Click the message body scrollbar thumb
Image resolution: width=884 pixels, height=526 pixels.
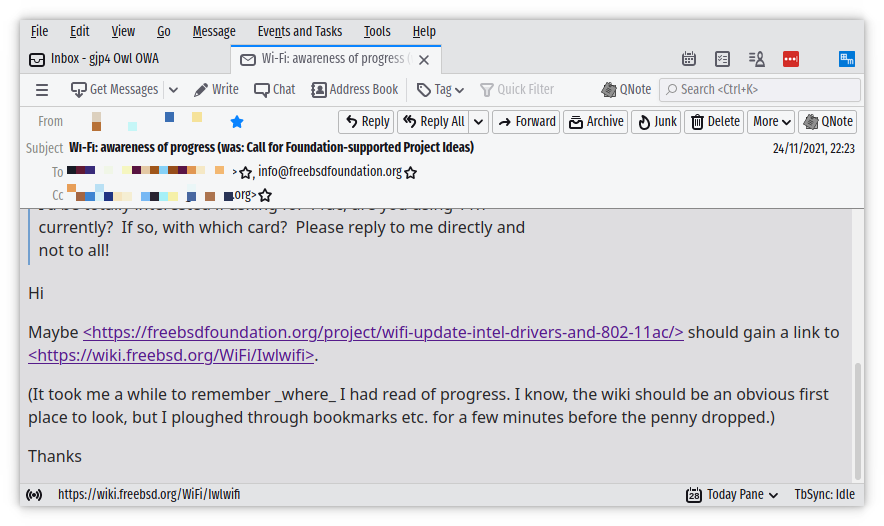tap(858, 421)
